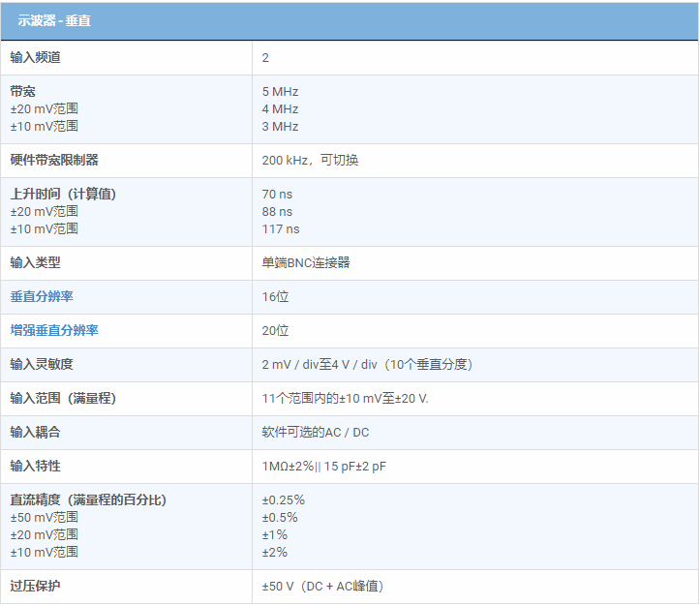Select the 软件可选的AC / DC value

(x=315, y=432)
